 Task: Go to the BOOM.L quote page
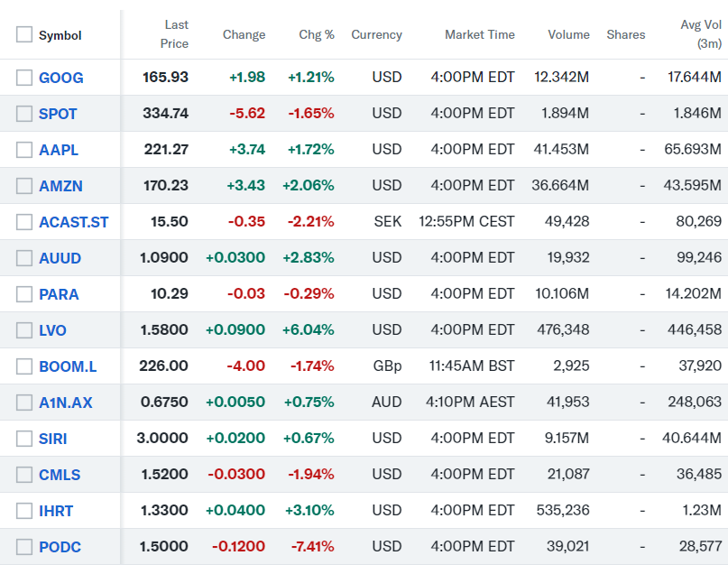[66, 366]
